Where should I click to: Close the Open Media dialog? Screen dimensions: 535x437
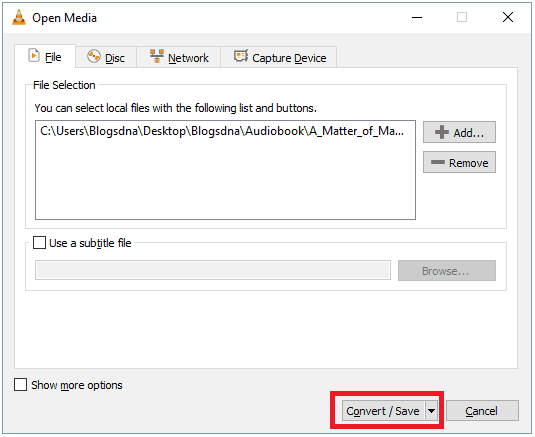508,17
